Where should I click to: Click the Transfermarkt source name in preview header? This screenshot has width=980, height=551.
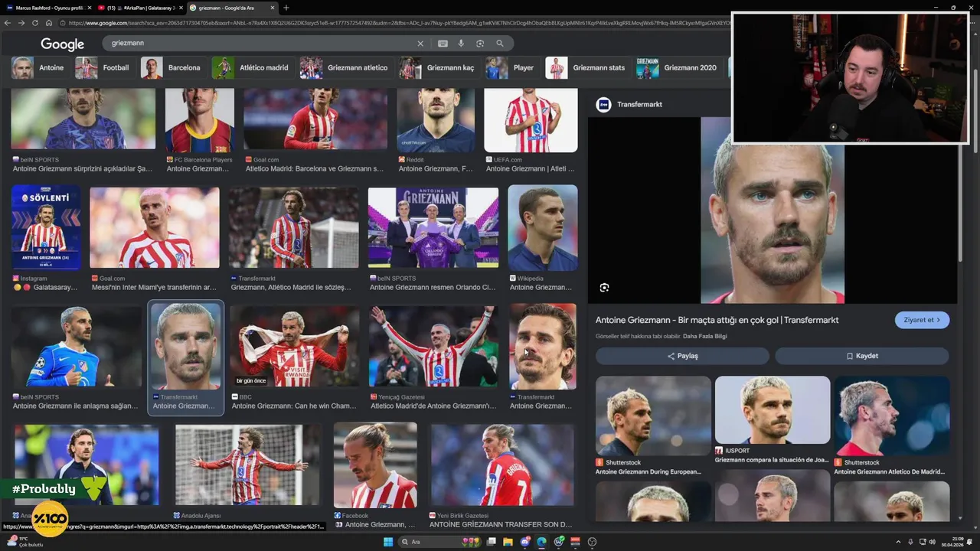click(x=639, y=104)
